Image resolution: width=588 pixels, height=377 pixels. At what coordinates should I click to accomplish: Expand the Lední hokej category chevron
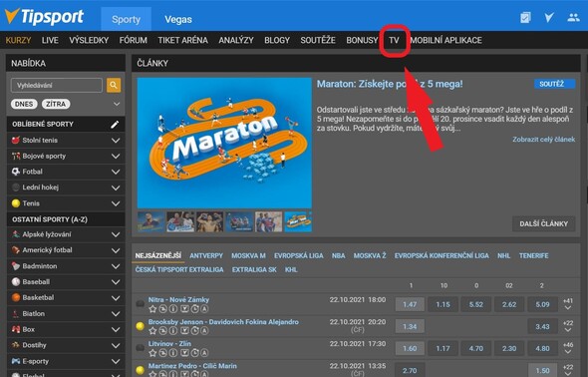pyautogui.click(x=116, y=188)
